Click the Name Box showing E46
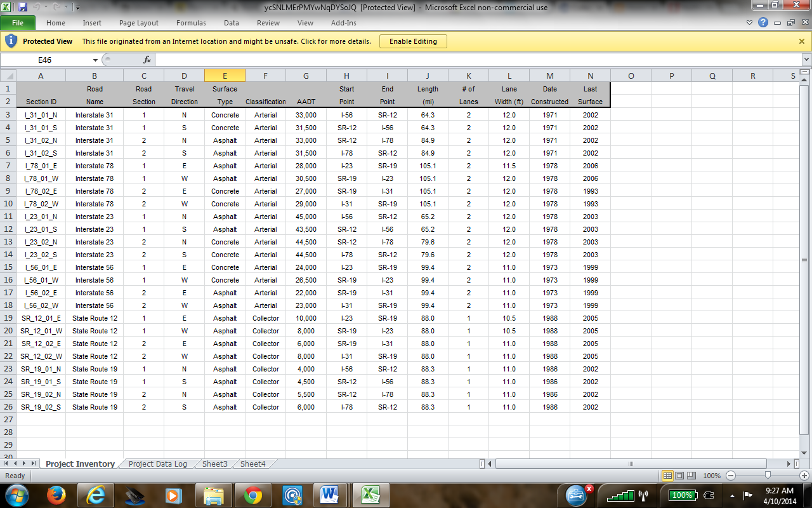 [45, 60]
